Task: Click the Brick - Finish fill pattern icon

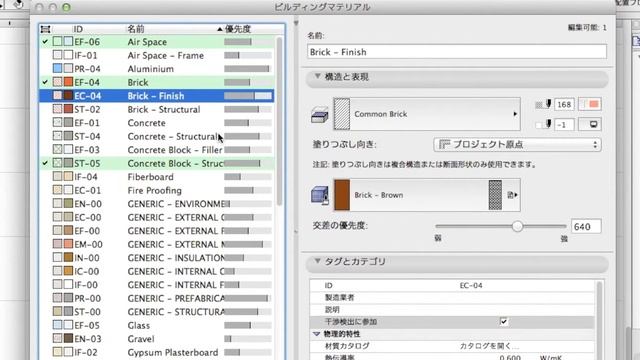Action: tap(58, 96)
